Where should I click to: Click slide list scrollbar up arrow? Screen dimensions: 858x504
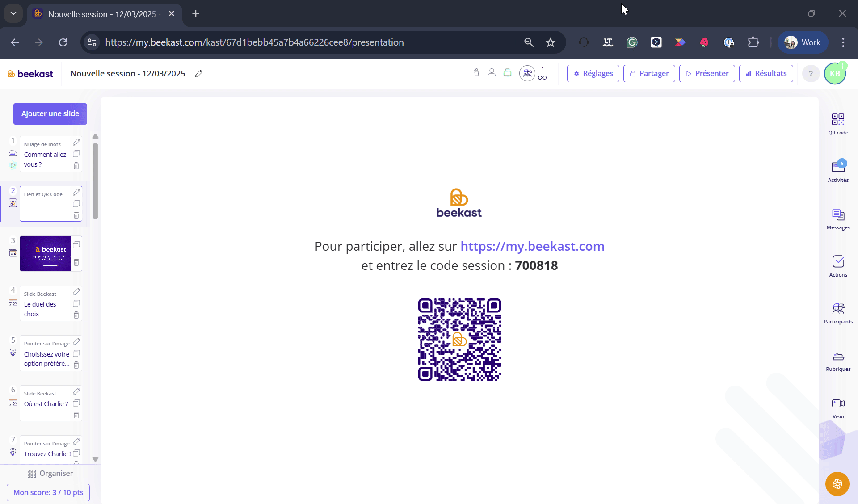[95, 136]
